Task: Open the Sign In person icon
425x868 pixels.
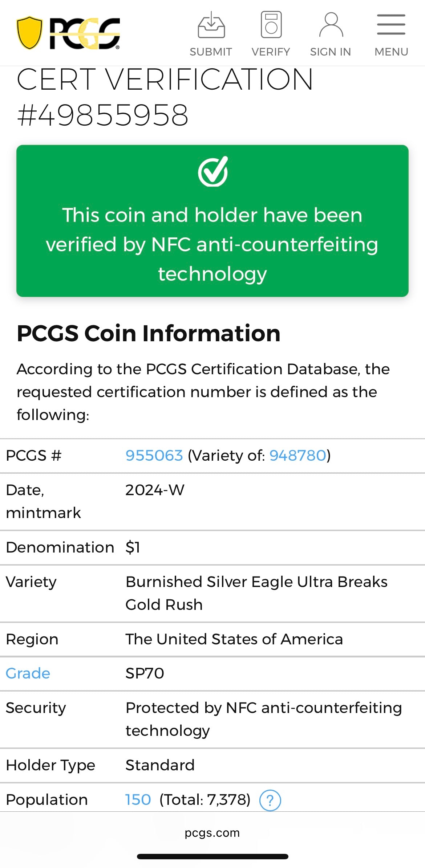Action: (331, 25)
